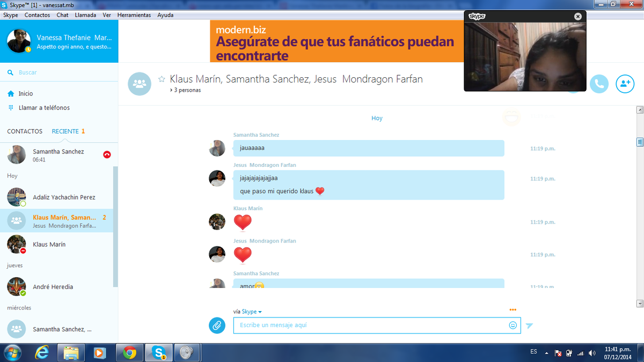644x362 pixels.
Task: Click message que paso mi querido klaus
Action: 282,191
